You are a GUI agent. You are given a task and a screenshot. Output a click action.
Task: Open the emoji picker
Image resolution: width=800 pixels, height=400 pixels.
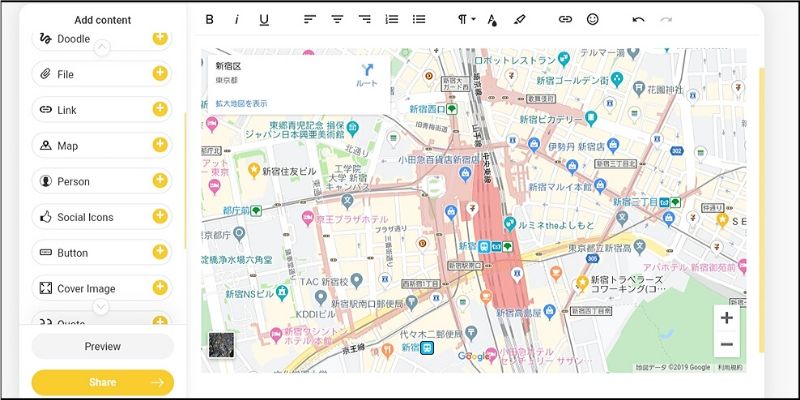(592, 19)
